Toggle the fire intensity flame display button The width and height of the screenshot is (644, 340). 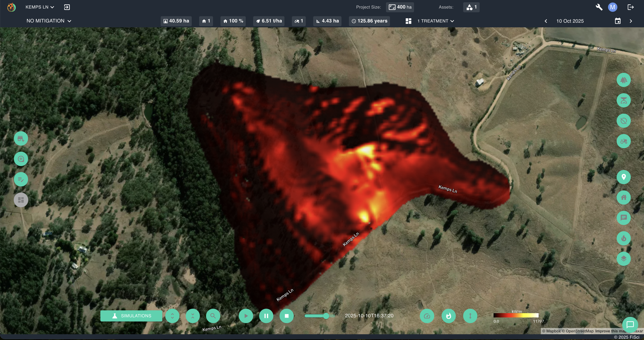tap(448, 316)
